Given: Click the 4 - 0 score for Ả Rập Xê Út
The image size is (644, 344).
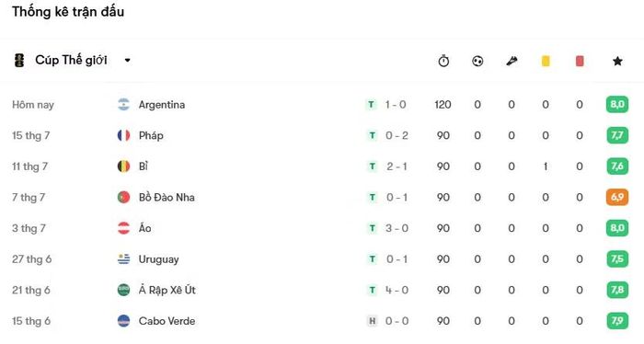Looking at the screenshot, I should pos(397,291).
